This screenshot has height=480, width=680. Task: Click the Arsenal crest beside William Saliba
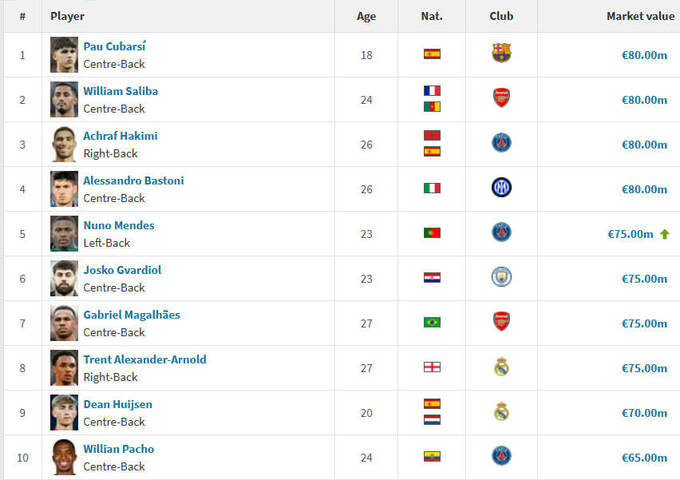(x=501, y=98)
